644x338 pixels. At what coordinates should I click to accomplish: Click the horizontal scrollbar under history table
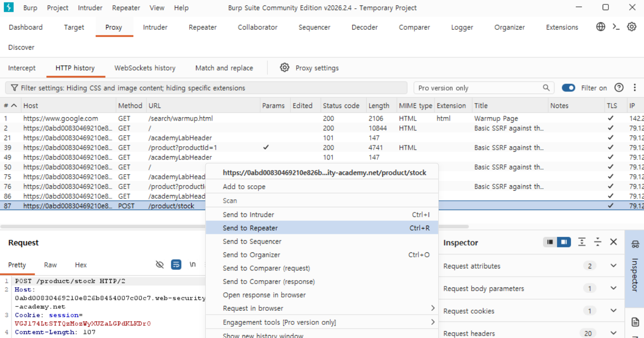(234, 227)
